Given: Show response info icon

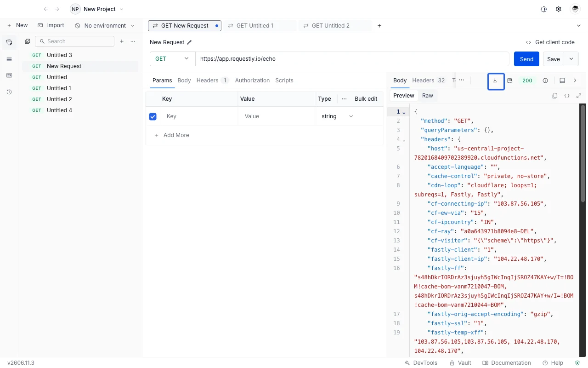Looking at the screenshot, I should click(545, 80).
